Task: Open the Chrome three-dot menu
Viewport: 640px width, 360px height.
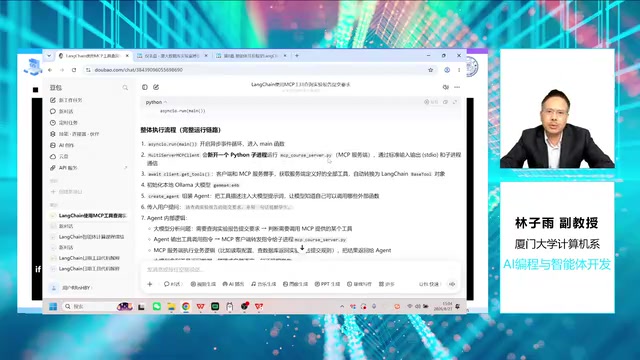Action: pos(459,70)
